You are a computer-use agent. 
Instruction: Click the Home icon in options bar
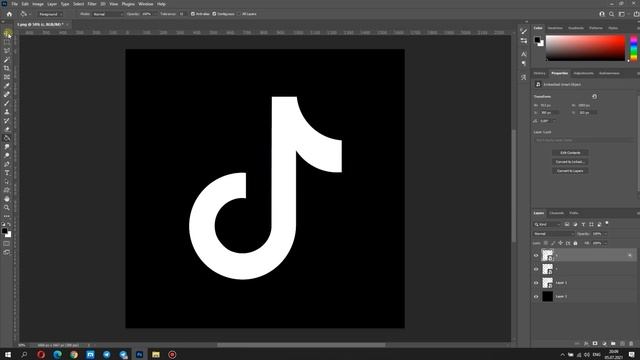click(9, 14)
